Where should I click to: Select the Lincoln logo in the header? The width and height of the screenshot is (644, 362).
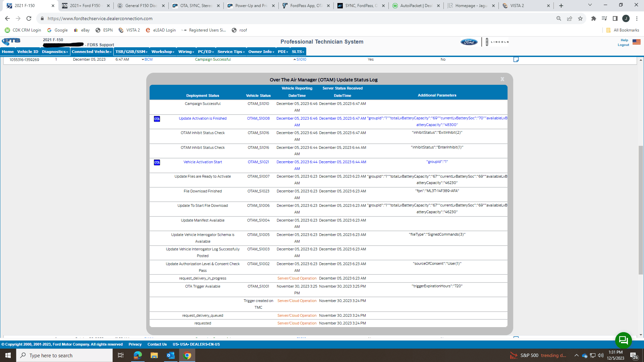[x=497, y=42]
